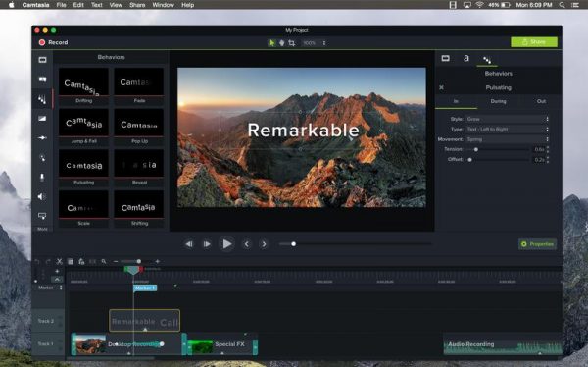The height and width of the screenshot is (367, 588).
Task: Open the Text properties 'a' tab icon
Action: [466, 58]
